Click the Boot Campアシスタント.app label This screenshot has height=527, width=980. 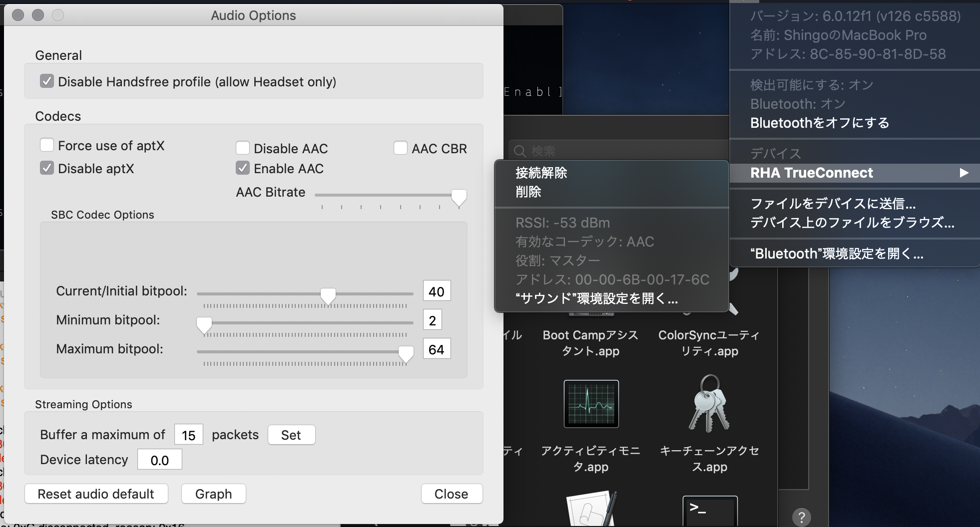[591, 343]
